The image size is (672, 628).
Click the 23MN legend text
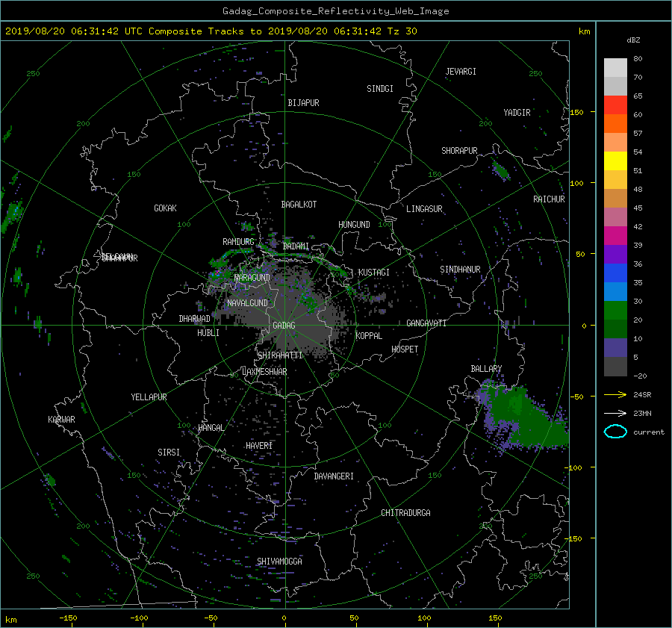click(642, 413)
